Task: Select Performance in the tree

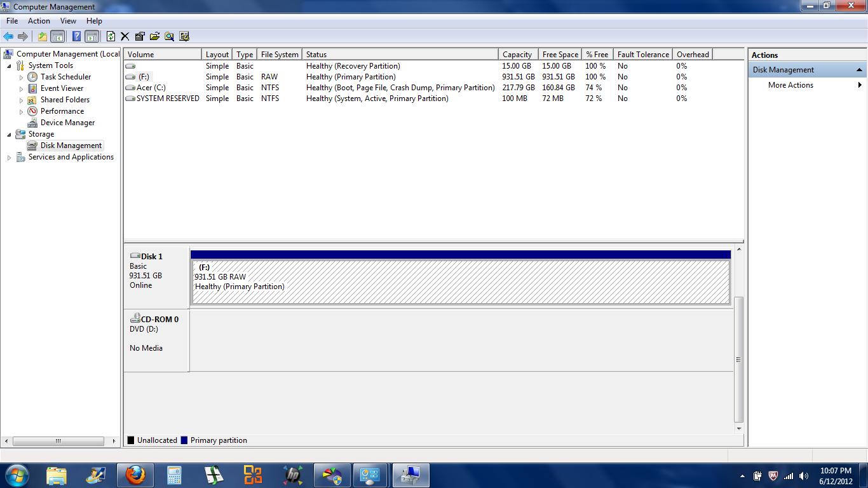Action: pyautogui.click(x=62, y=111)
